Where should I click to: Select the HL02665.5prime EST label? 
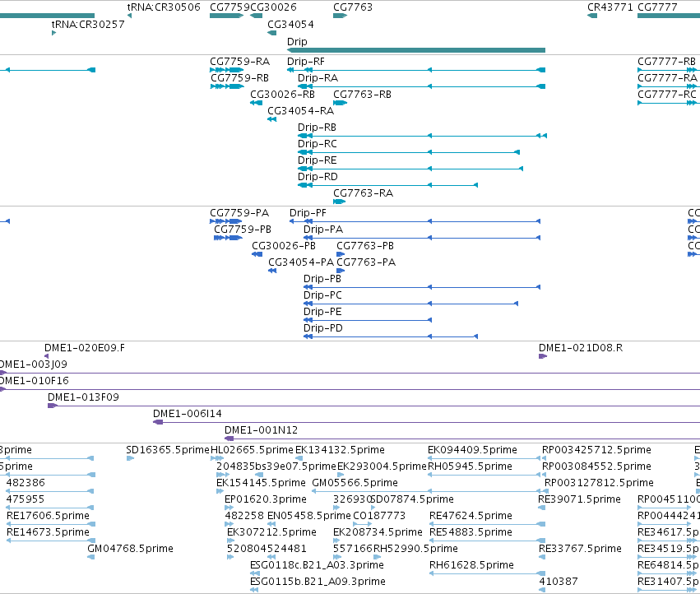[253, 450]
